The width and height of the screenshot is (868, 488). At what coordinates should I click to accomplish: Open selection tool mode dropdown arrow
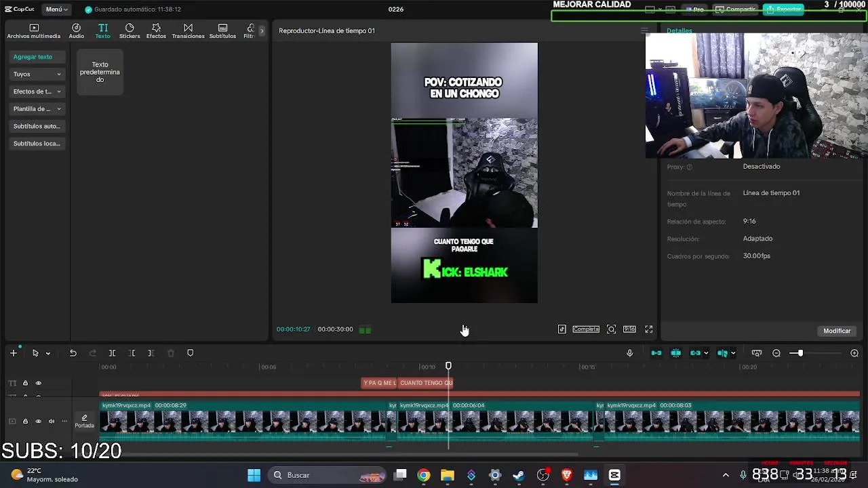coord(47,353)
